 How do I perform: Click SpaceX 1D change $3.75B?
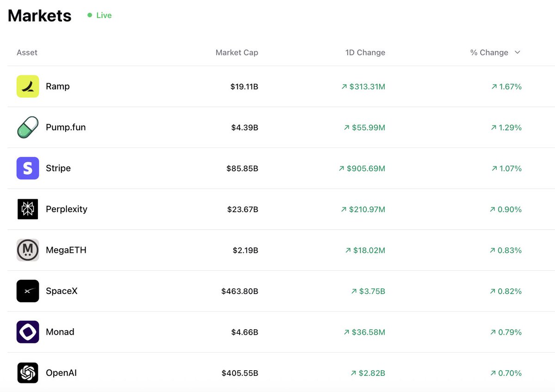[368, 291]
